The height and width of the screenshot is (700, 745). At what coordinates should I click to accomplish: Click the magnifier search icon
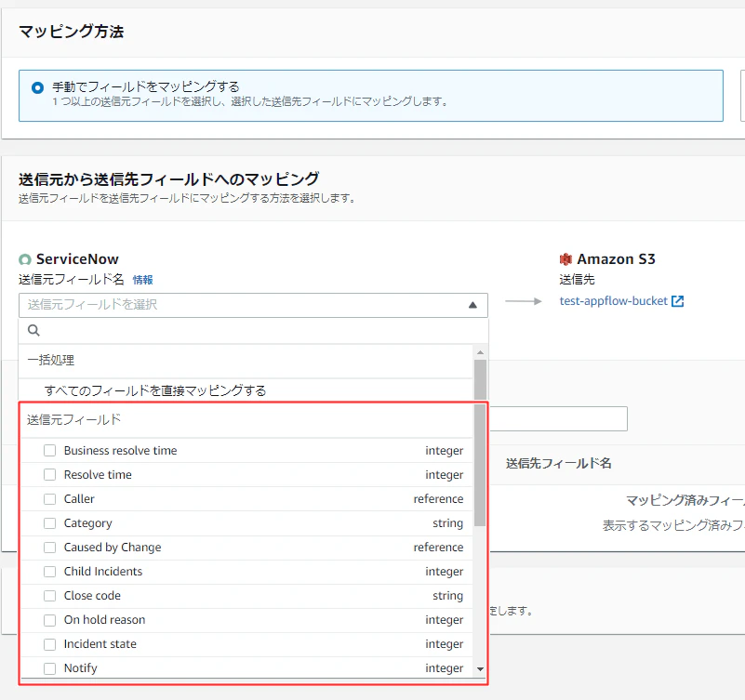pyautogui.click(x=33, y=331)
